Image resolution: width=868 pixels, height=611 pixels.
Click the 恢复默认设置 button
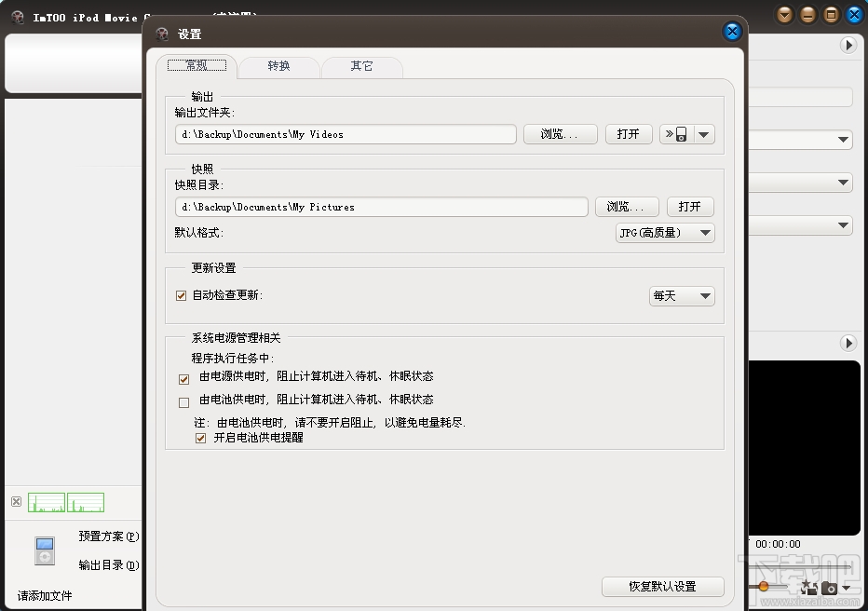tap(662, 587)
